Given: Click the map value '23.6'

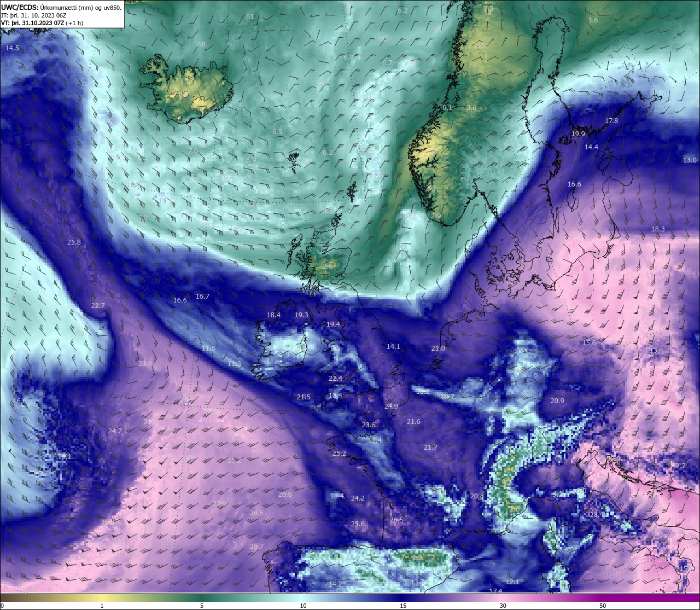Looking at the screenshot, I should (x=369, y=425).
